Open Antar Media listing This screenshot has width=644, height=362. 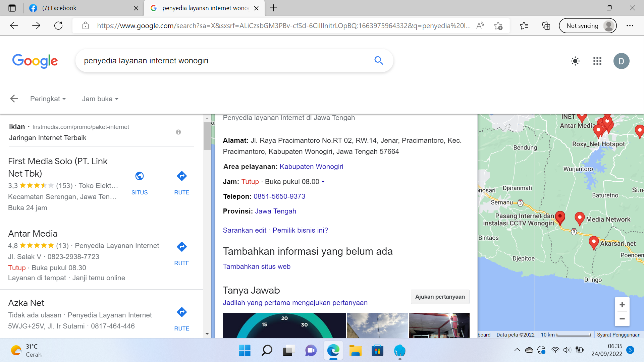[33, 234]
